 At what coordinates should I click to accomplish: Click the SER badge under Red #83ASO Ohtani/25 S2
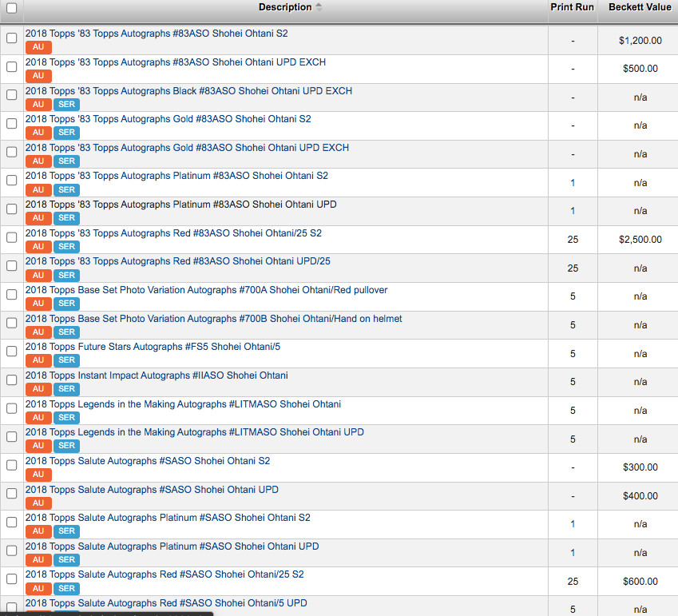tap(66, 247)
